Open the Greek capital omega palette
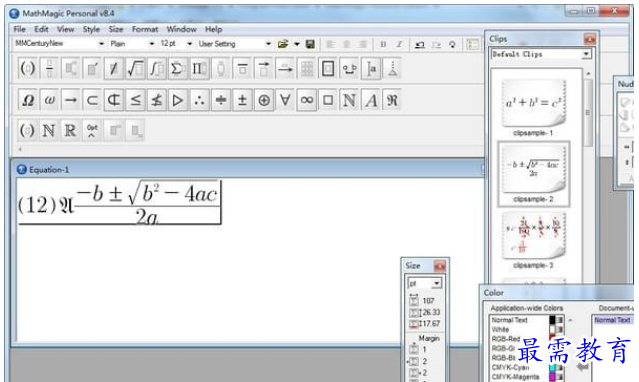The height and width of the screenshot is (382, 639). point(28,100)
